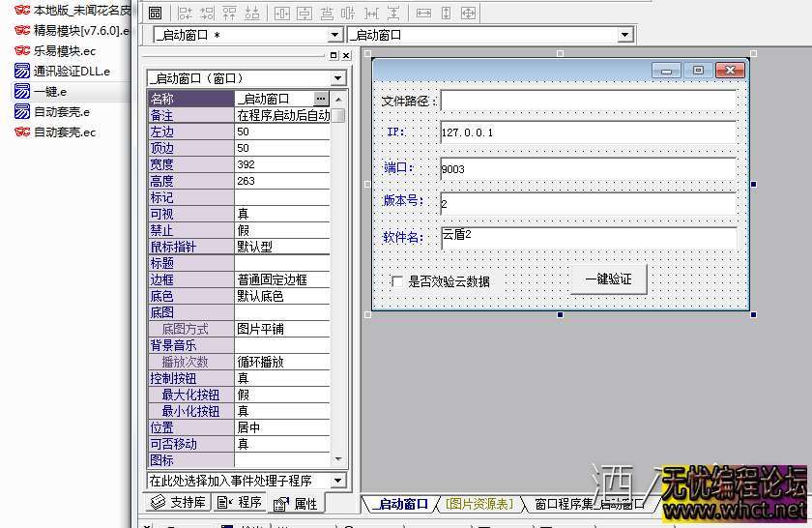Screen dimensions: 812x528
Task: Select the 一键.e file in list
Action: [50, 92]
